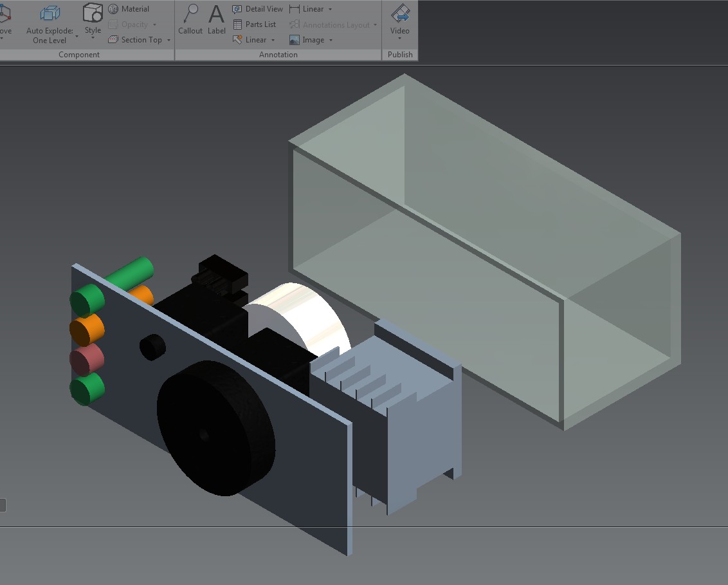Click the Image annotation tool
The width and height of the screenshot is (728, 585).
click(x=307, y=40)
